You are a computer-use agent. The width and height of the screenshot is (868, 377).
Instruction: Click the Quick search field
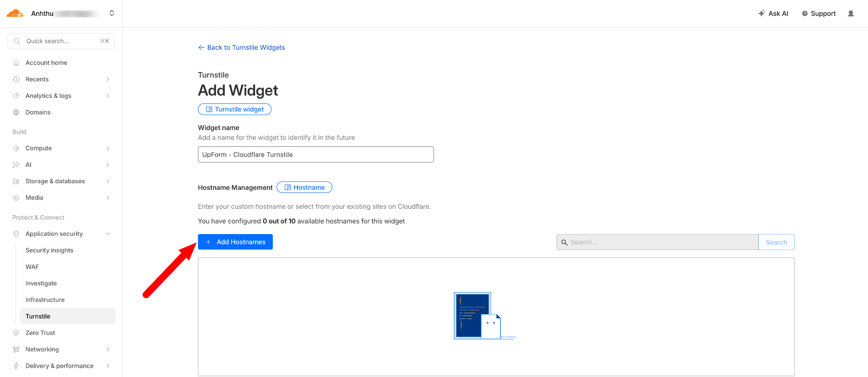[x=61, y=41]
